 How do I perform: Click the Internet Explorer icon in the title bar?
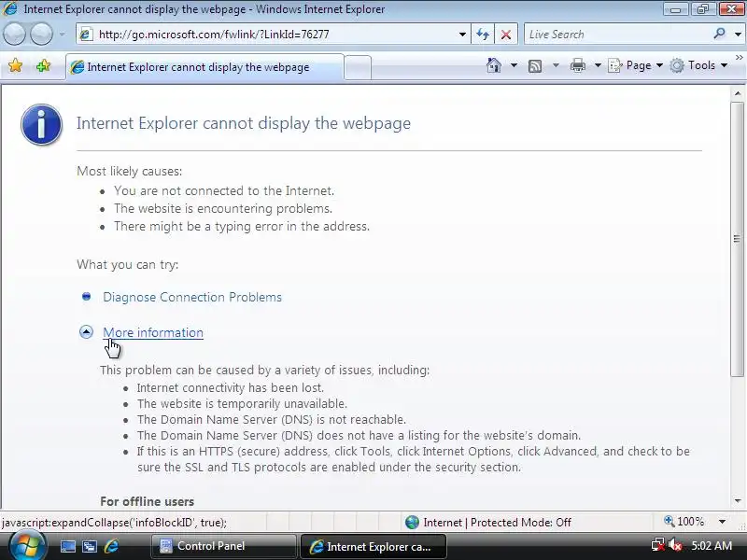10,8
